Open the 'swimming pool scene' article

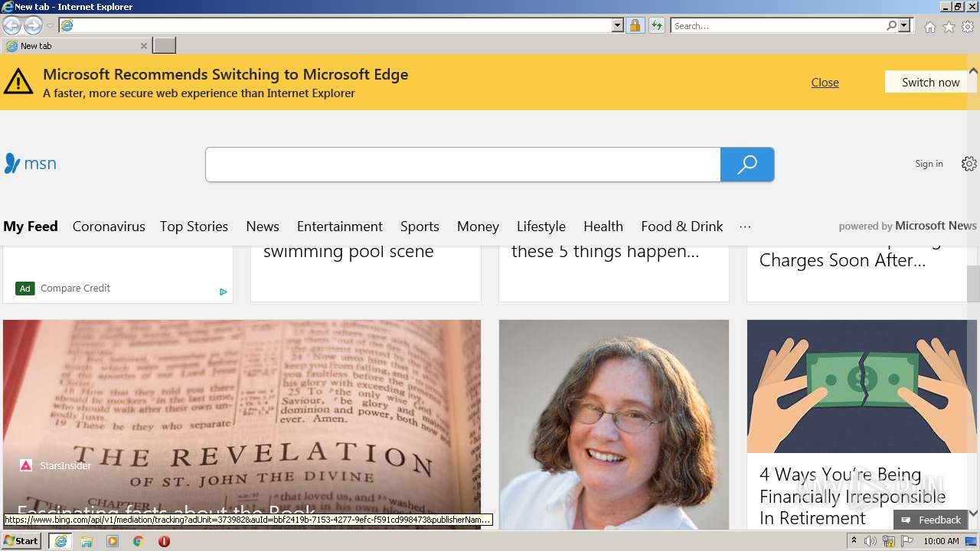tap(348, 252)
